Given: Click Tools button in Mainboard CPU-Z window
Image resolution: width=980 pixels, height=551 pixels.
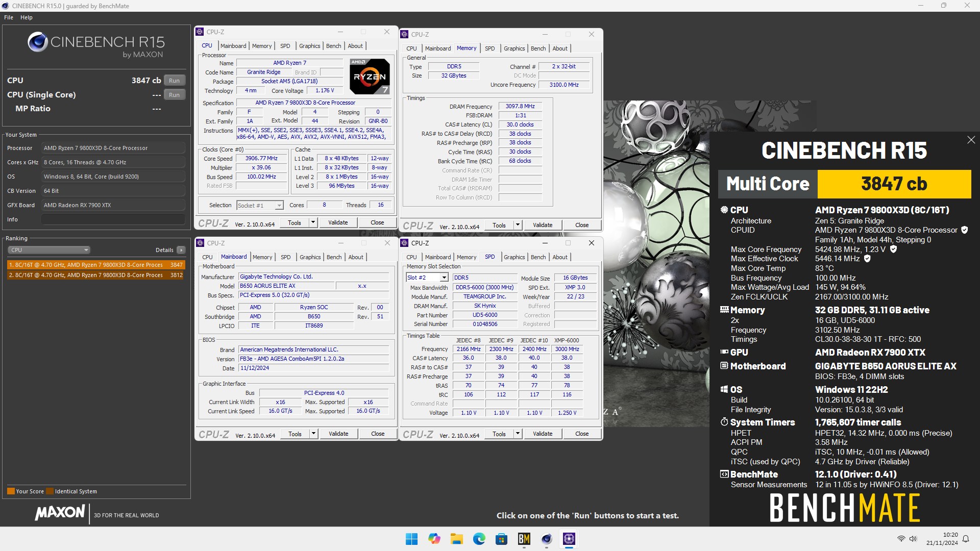Looking at the screenshot, I should pyautogui.click(x=295, y=434).
